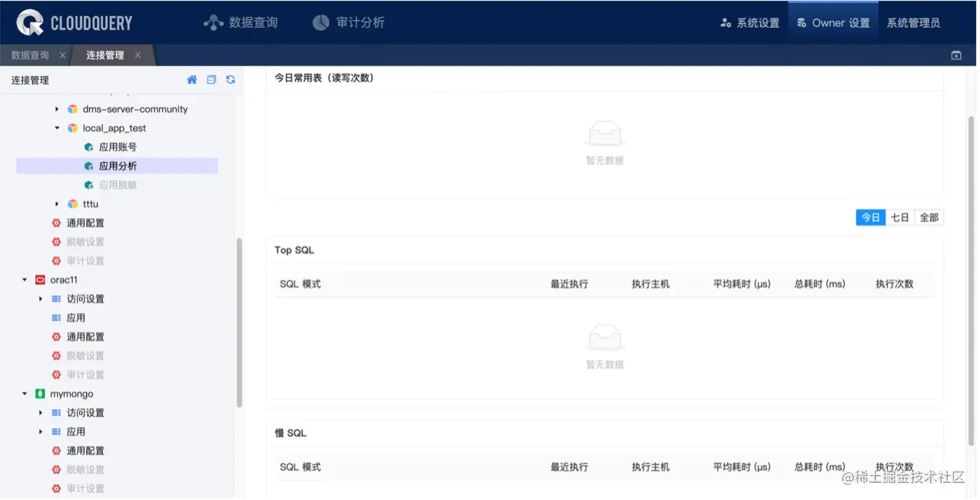Click the orac11 Oracle database icon
The width and height of the screenshot is (980, 500).
40,280
